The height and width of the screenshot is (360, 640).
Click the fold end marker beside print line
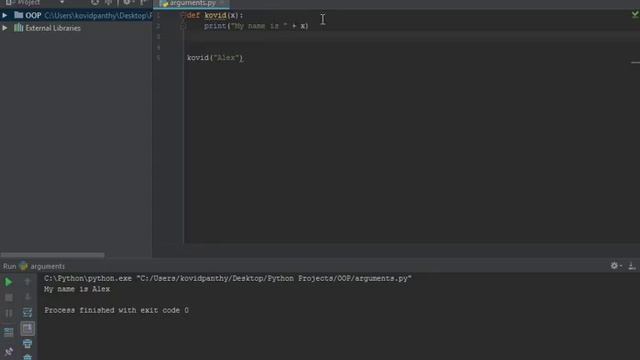coord(183,26)
